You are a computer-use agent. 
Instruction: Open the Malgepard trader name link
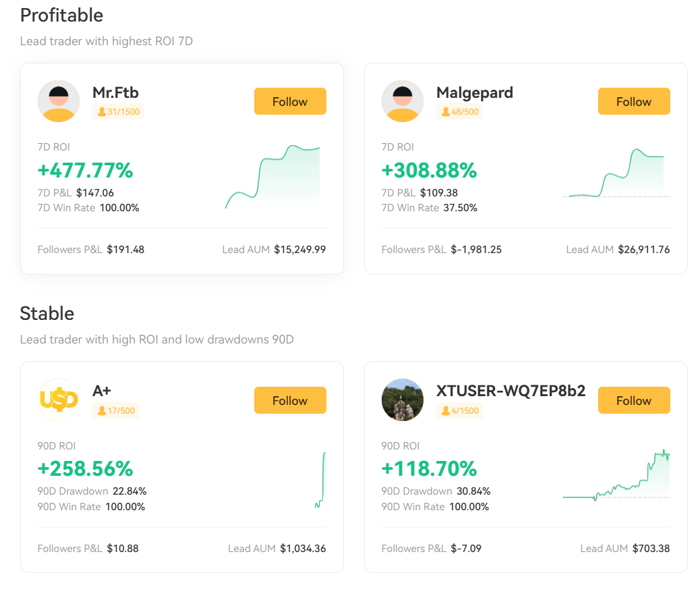(475, 92)
